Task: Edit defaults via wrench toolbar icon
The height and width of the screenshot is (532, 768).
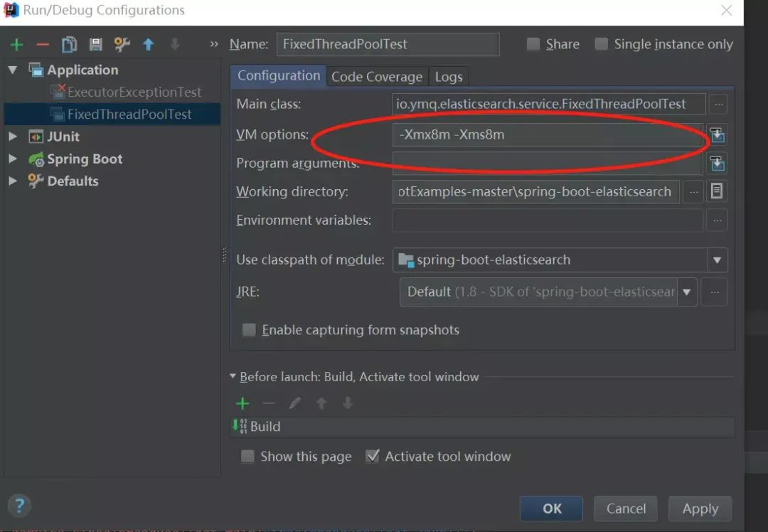Action: click(122, 45)
